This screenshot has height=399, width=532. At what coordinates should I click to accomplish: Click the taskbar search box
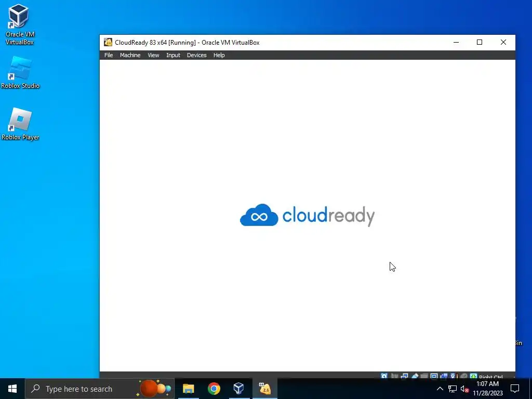pos(100,389)
